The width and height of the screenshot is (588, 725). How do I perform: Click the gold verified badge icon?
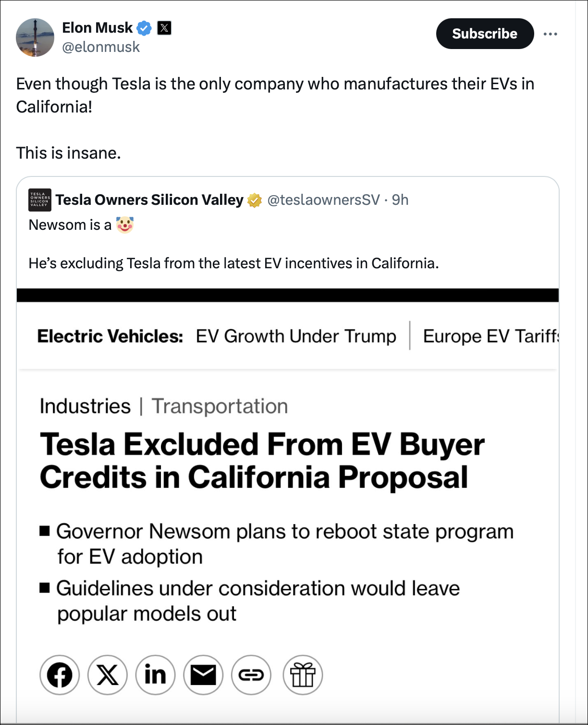pyautogui.click(x=255, y=200)
